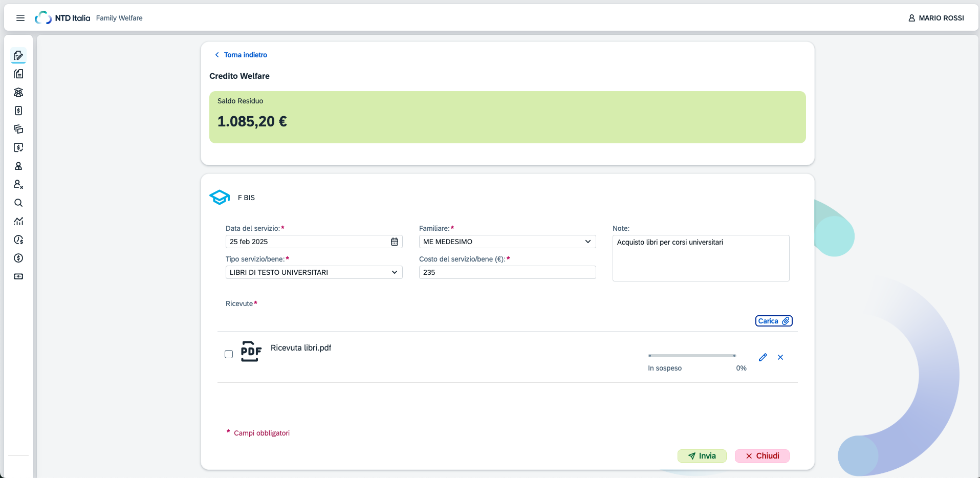Viewport: 980px width, 478px height.
Task: Open the MARIO ROSSI user menu
Action: 936,18
